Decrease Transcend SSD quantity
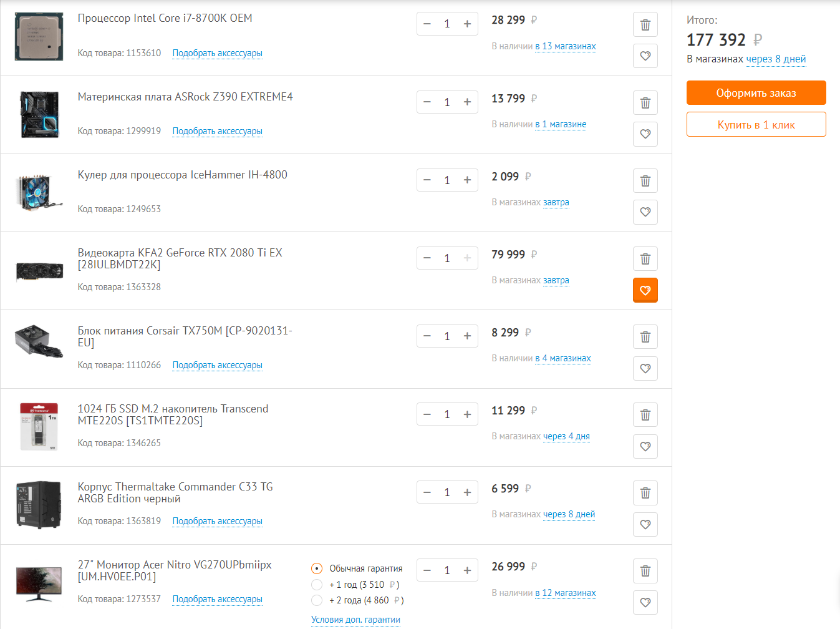This screenshot has height=629, width=840. pyautogui.click(x=427, y=414)
